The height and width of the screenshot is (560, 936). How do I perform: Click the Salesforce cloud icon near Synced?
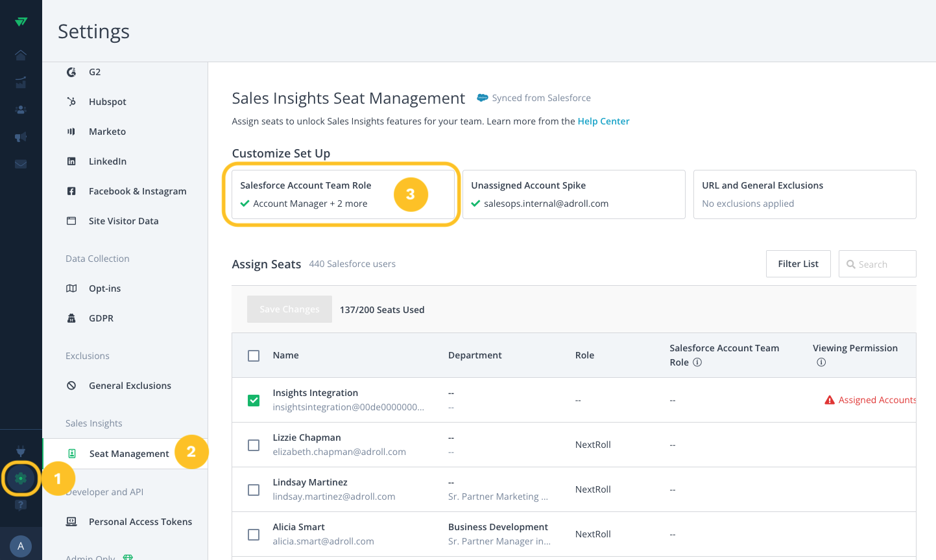pos(483,98)
